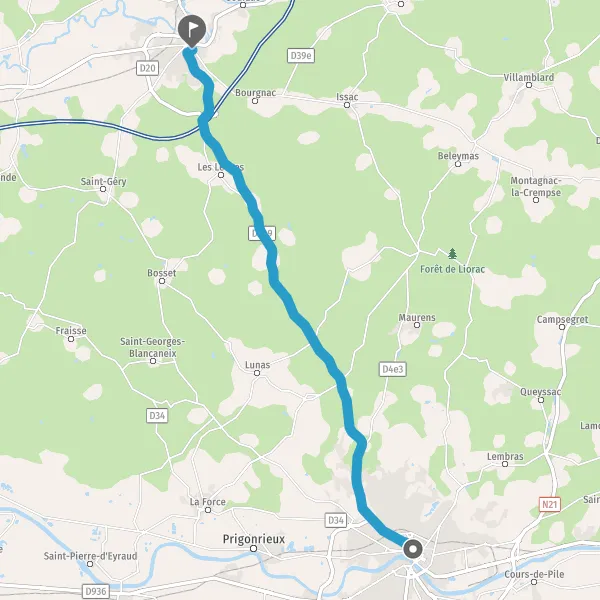Click the Lunas village label
Image resolution: width=600 pixels, height=600 pixels.
point(258,365)
